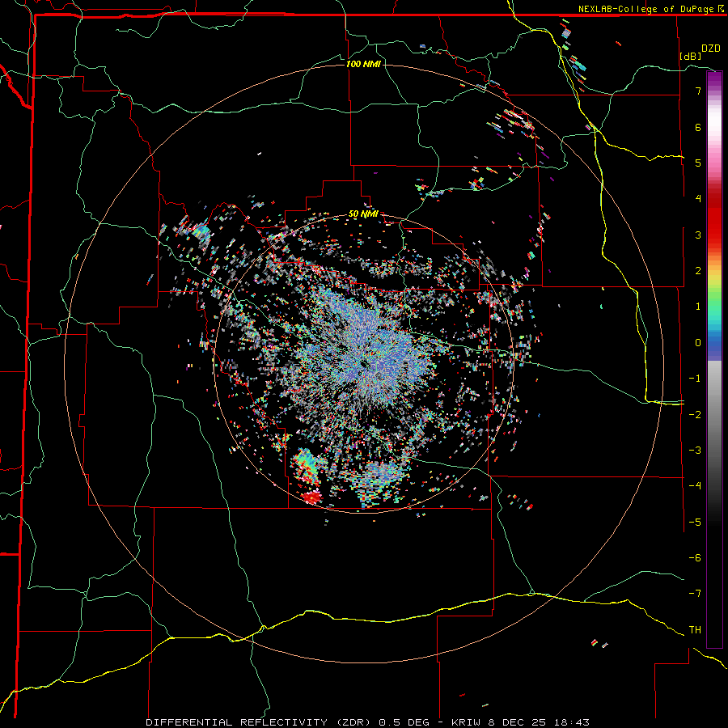Click the 3 value on color scale
Image resolution: width=728 pixels, height=728 pixels.
point(698,235)
